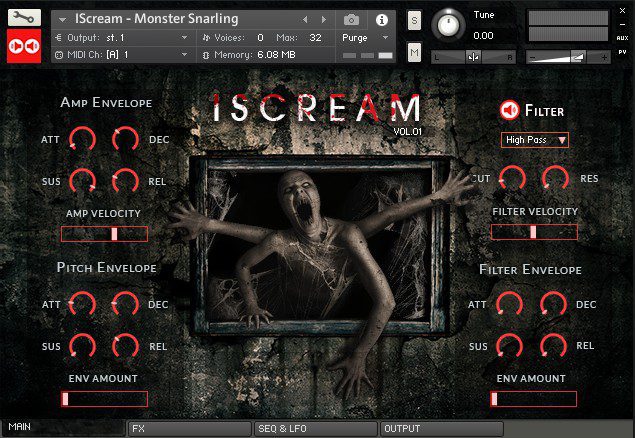635x438 pixels.
Task: Click the camera snapshot icon
Action: click(x=351, y=19)
